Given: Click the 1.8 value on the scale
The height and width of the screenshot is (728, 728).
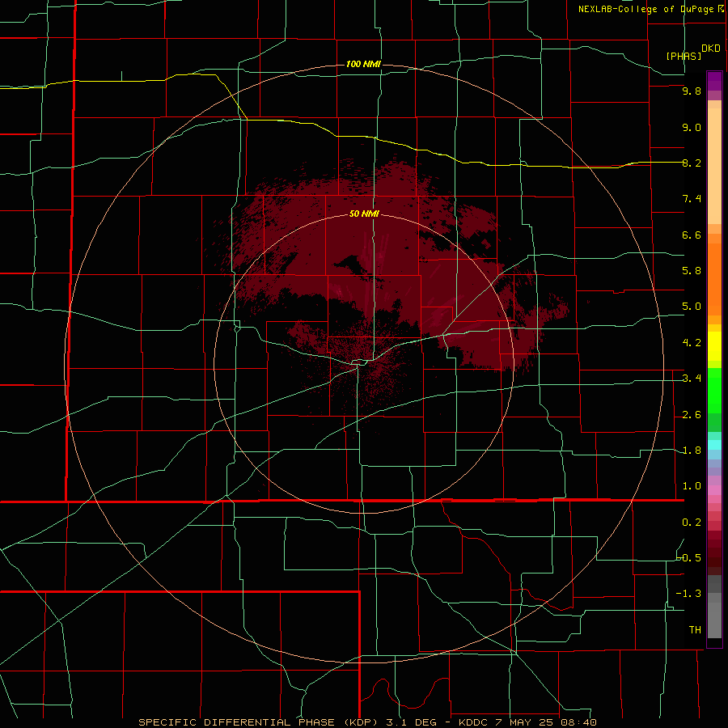Looking at the screenshot, I should coord(692,451).
